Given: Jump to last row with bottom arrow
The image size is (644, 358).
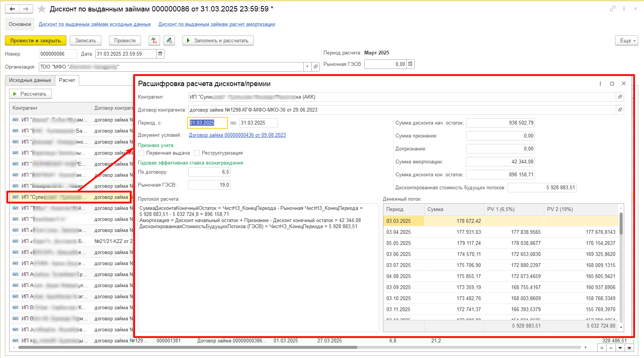Looking at the screenshot, I should 629,348.
